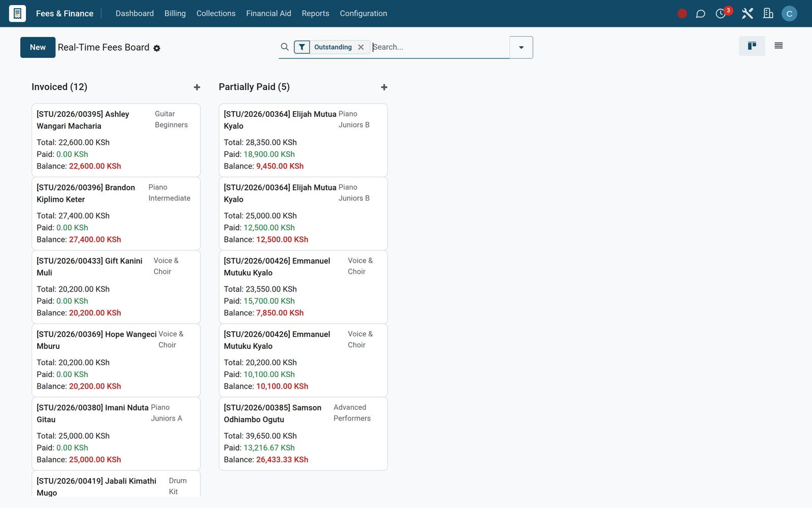
Task: Open Elijah Mutua Kyalo card totaling 25,000.00
Action: pos(303,213)
